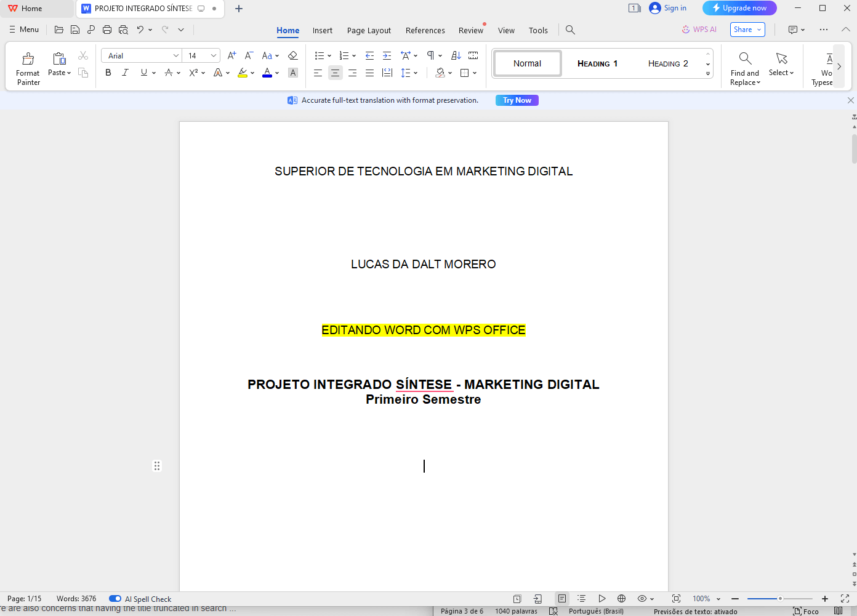Save document with the save icon
This screenshot has width=857, height=616.
coord(75,30)
